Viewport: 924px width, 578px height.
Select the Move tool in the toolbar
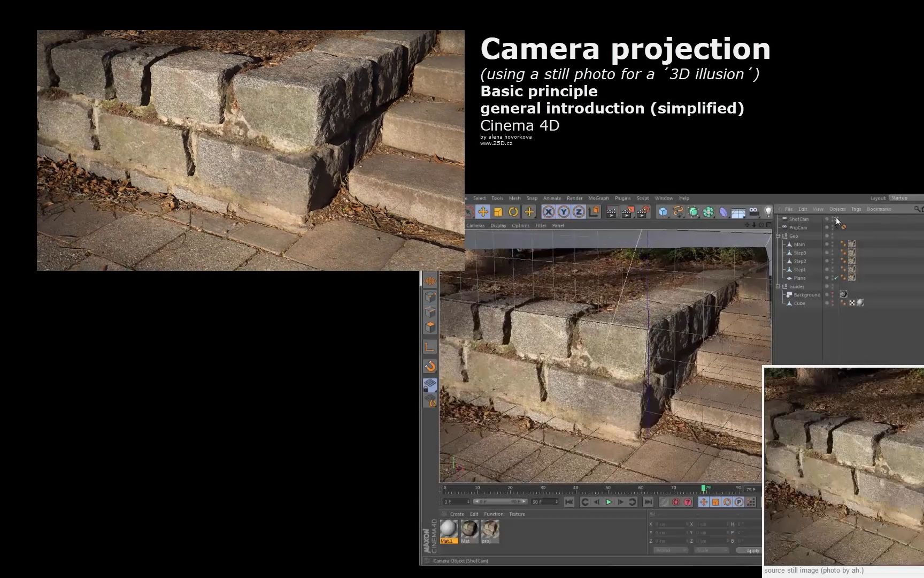coord(484,212)
